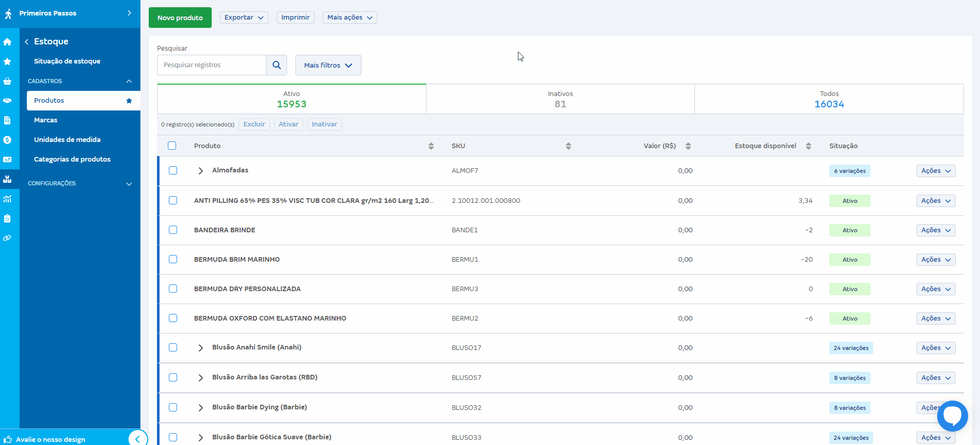Viewport: 980px width, 445px height.
Task: Click the Ativar button
Action: pyautogui.click(x=289, y=124)
